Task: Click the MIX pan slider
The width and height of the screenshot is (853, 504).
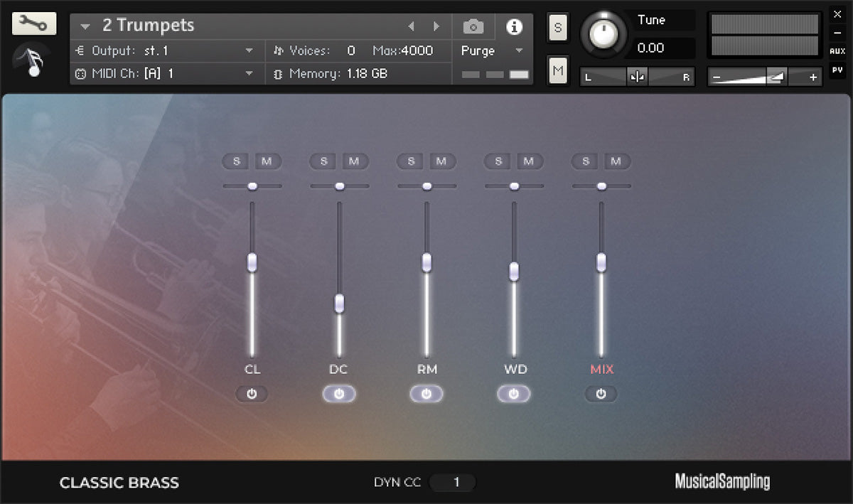Action: pos(602,186)
